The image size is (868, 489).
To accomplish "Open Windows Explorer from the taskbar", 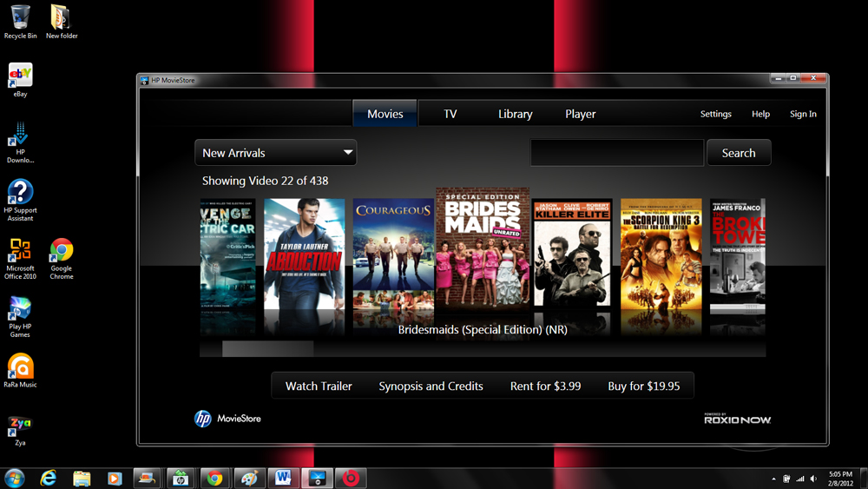I will (82, 478).
